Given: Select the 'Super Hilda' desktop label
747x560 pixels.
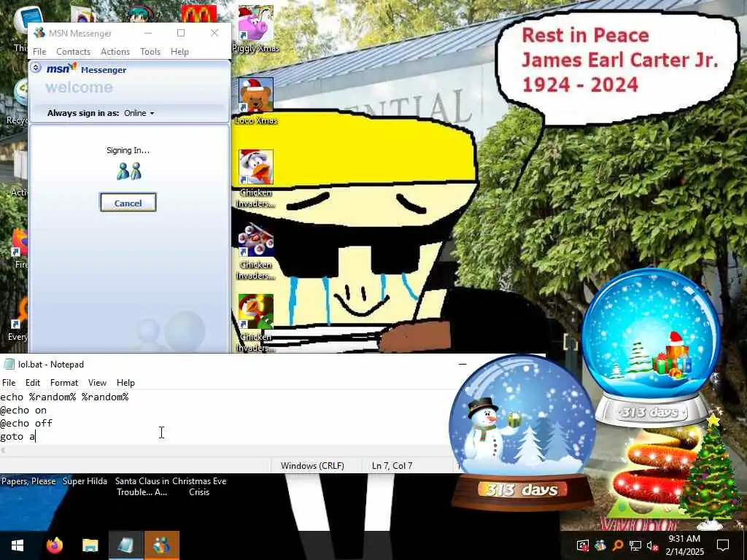Looking at the screenshot, I should click(85, 481).
